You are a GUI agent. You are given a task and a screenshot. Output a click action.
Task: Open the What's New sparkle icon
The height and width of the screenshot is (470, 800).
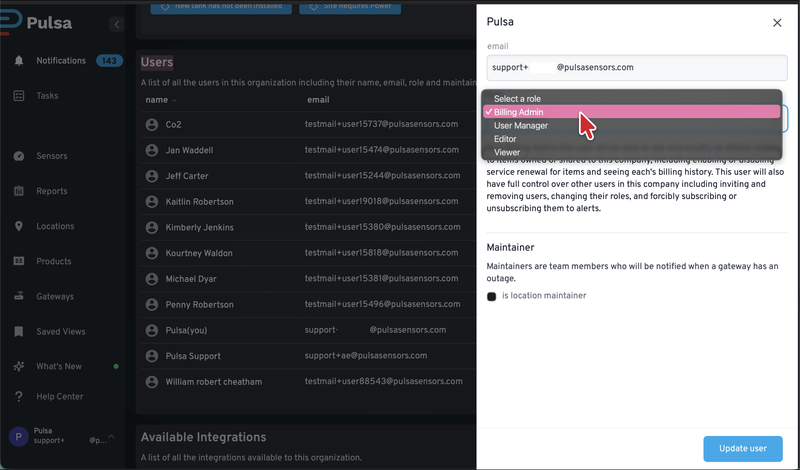pos(19,366)
